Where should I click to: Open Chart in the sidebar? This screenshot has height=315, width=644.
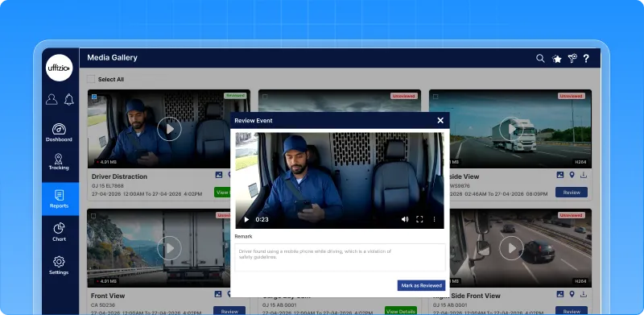click(59, 232)
